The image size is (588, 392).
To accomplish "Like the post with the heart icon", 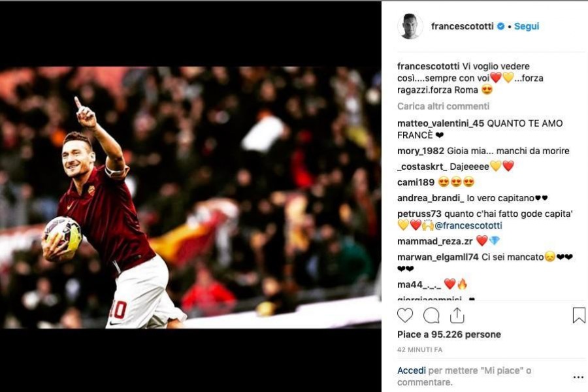I will [405, 316].
